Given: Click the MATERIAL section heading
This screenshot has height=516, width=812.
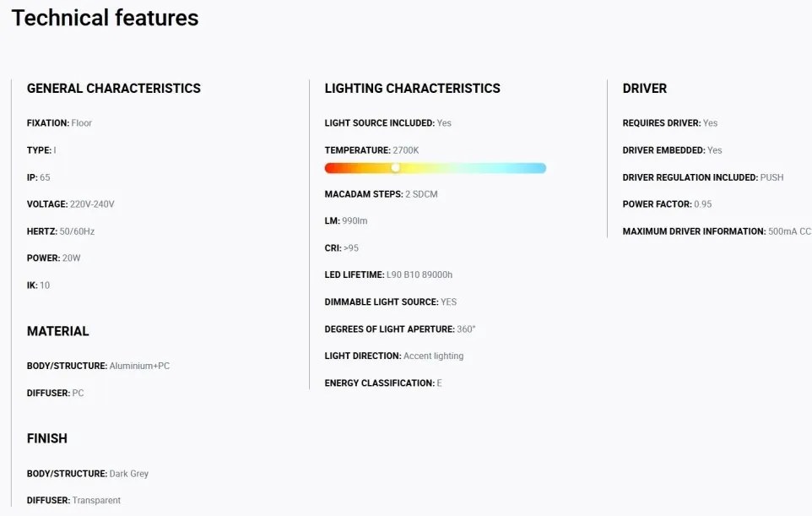Looking at the screenshot, I should 57,331.
